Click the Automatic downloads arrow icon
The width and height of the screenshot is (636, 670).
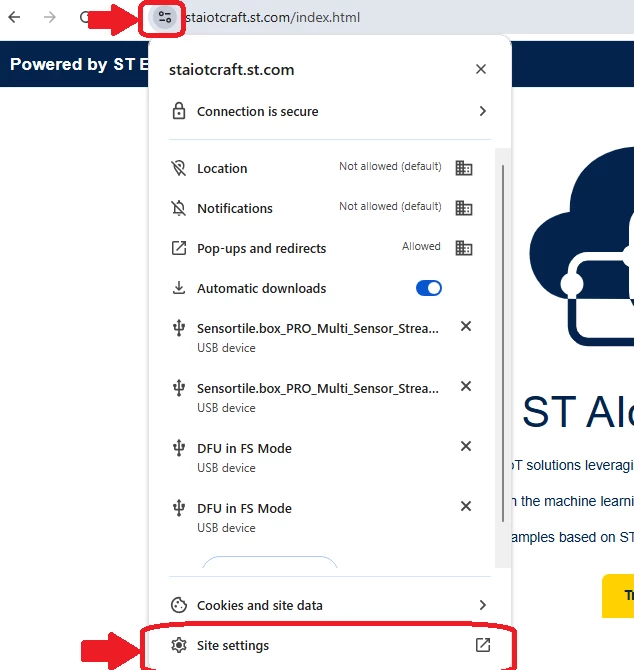pyautogui.click(x=179, y=288)
